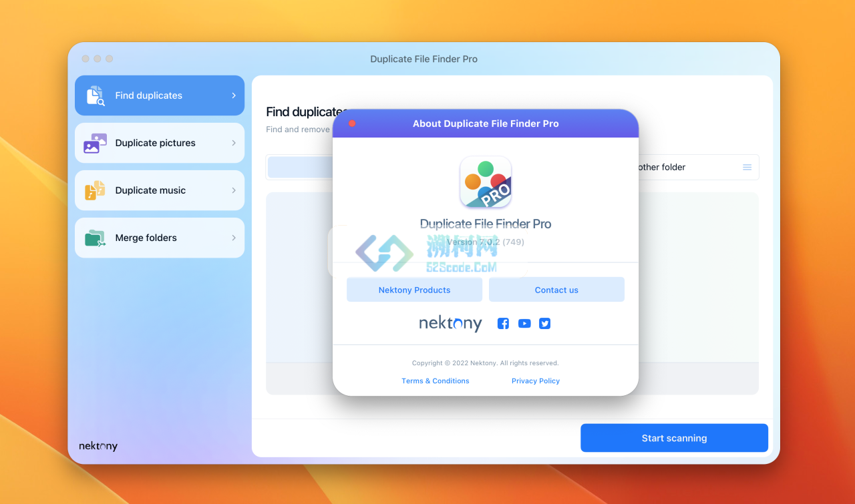Expand the chevron next to Merge folders
The height and width of the screenshot is (504, 855).
click(x=234, y=238)
